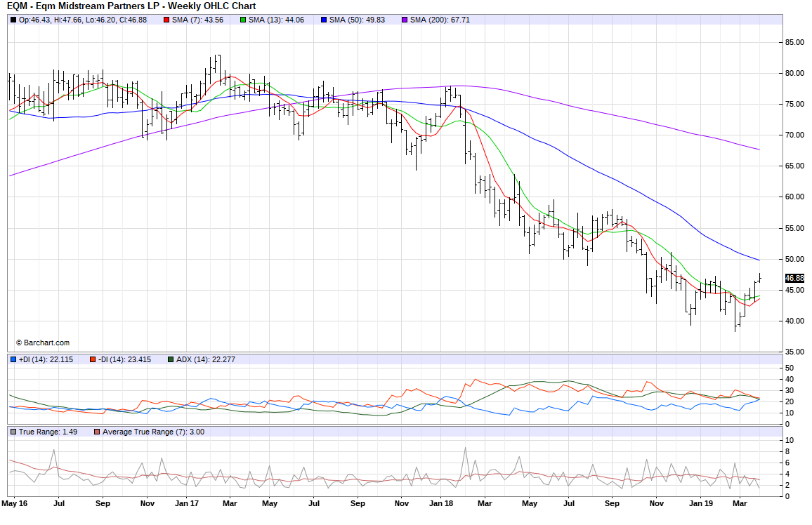Click the 35.00 price axis label
This screenshot has height=525, width=812.
coord(795,352)
